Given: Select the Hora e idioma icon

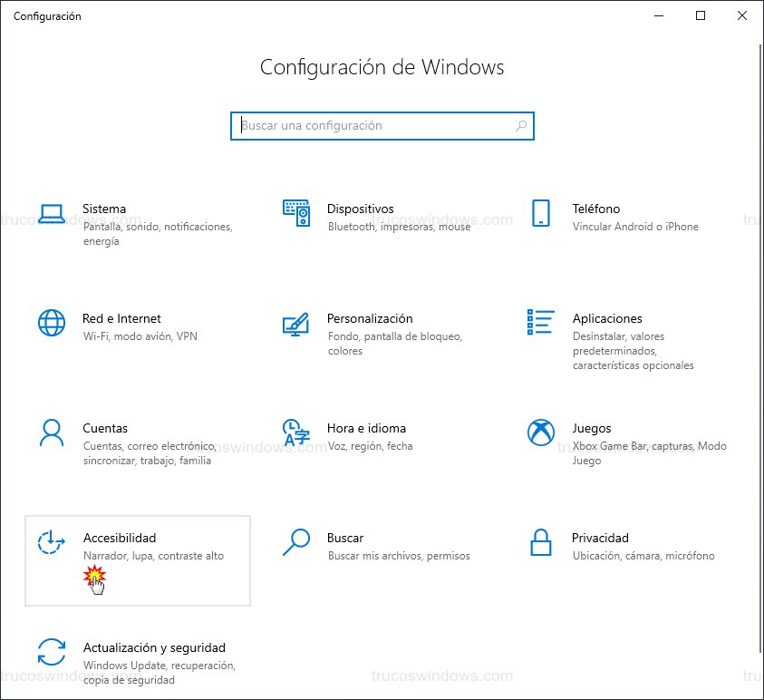Looking at the screenshot, I should pos(296,433).
